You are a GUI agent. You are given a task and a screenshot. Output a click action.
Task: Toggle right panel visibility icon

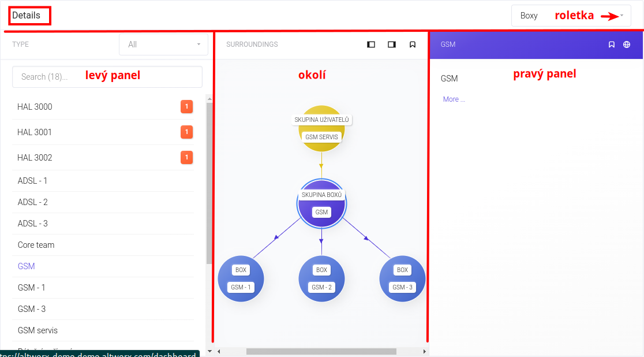[392, 44]
